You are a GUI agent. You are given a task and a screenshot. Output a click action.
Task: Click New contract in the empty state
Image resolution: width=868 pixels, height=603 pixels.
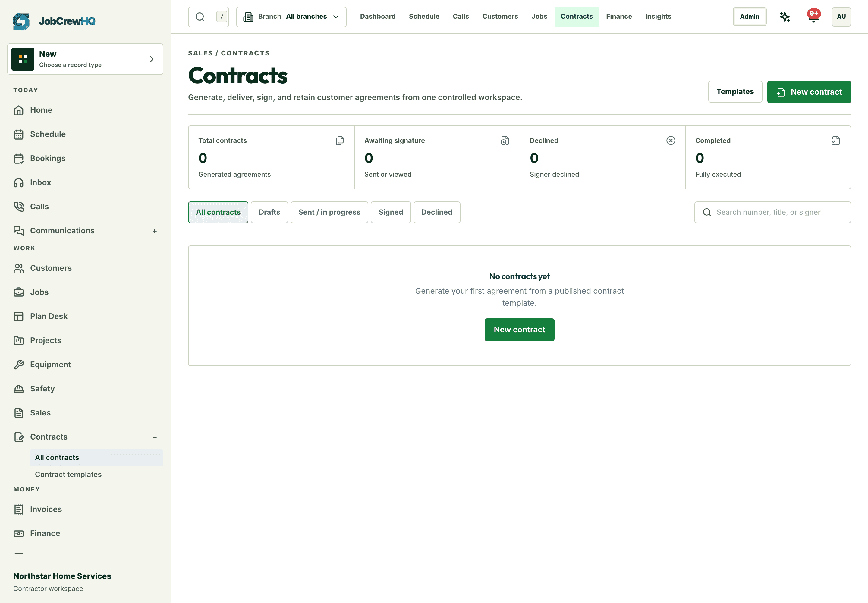tap(519, 330)
